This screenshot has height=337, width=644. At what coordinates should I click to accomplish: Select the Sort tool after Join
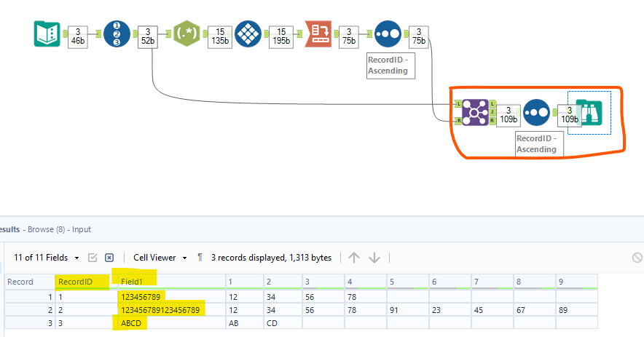coord(536,112)
